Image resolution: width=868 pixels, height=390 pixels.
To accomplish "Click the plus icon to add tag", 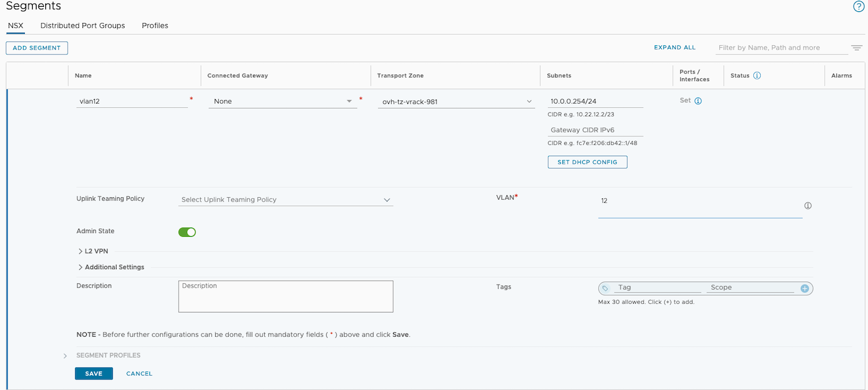I will click(x=805, y=288).
